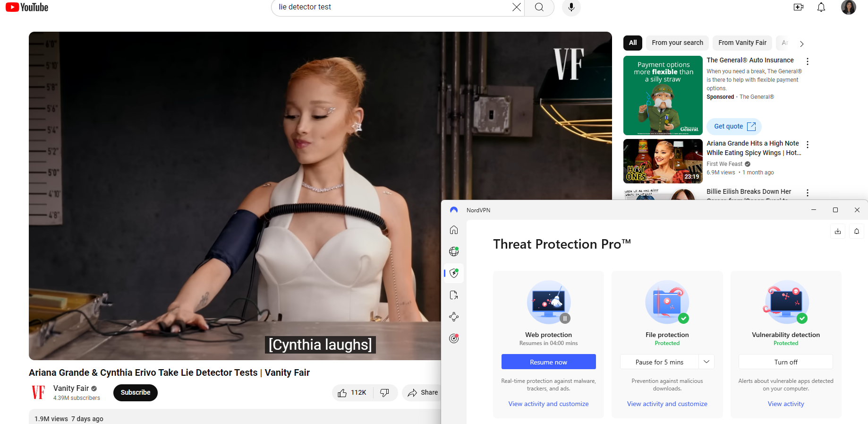The height and width of the screenshot is (424, 868).
Task: Close the NordVPN window
Action: point(857,210)
